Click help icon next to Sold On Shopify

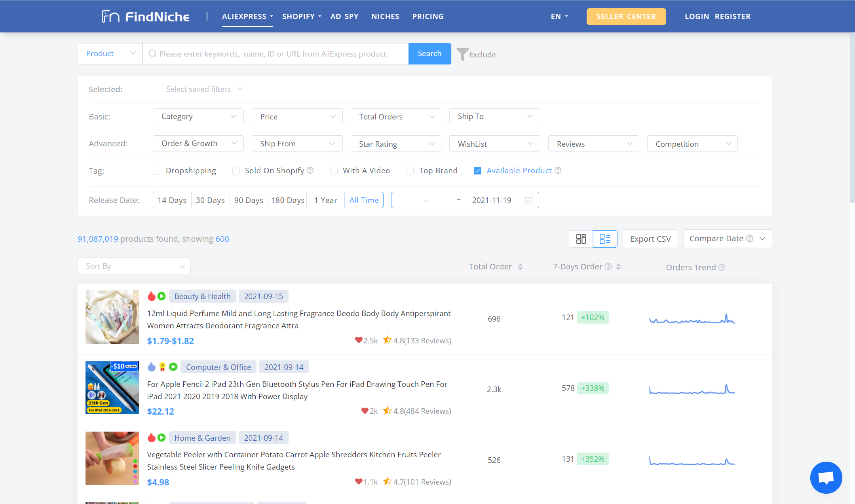[x=310, y=171]
